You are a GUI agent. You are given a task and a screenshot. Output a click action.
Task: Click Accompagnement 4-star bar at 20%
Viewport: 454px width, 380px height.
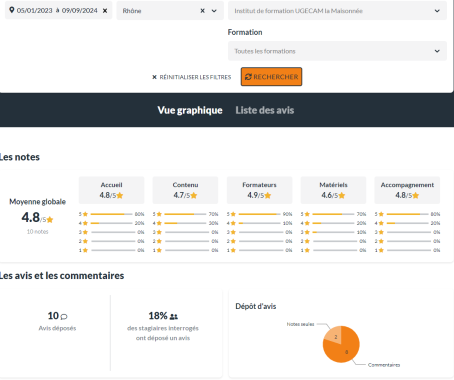coord(407,223)
